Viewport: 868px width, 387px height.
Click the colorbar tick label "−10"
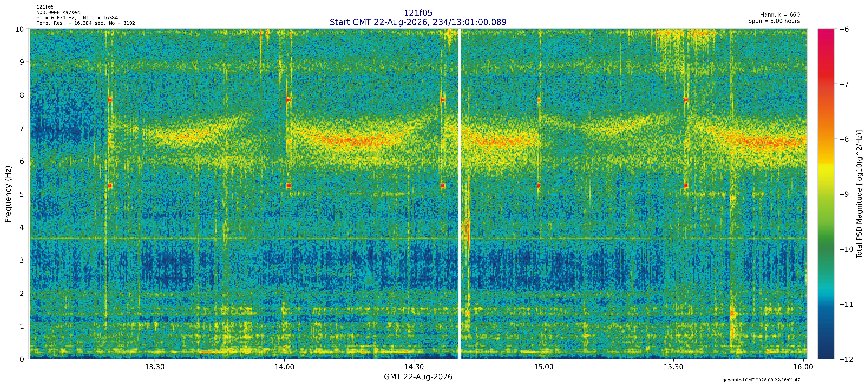pyautogui.click(x=846, y=249)
